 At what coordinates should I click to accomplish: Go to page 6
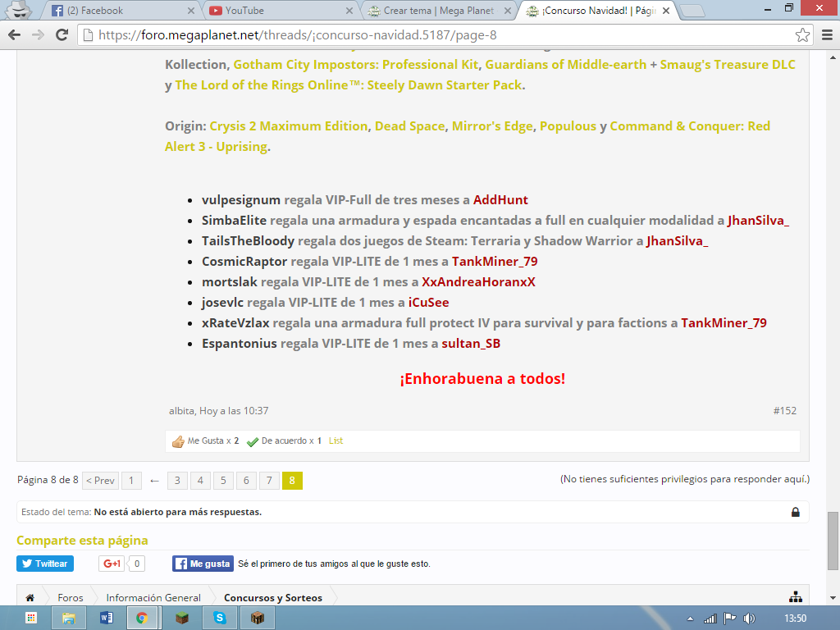[246, 481]
